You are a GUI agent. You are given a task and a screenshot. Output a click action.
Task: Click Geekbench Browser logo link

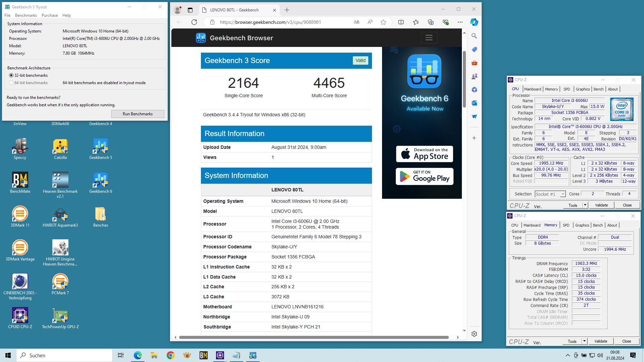click(x=234, y=38)
